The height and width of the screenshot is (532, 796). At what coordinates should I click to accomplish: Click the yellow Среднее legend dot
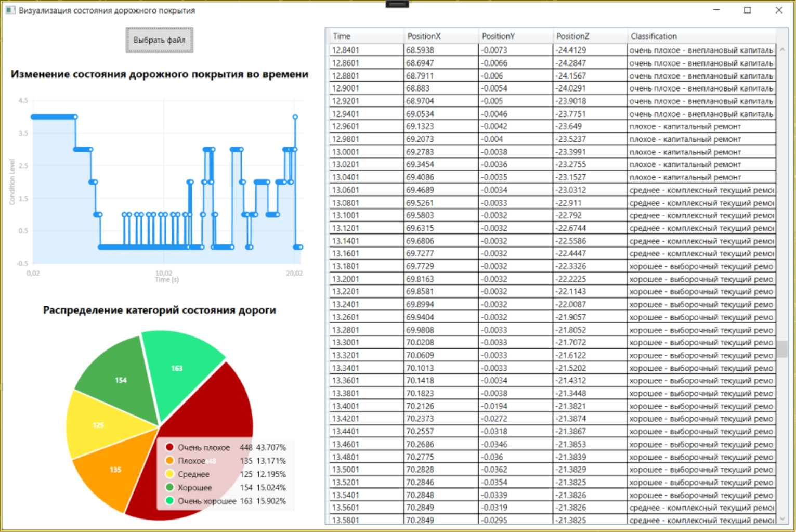pyautogui.click(x=169, y=474)
